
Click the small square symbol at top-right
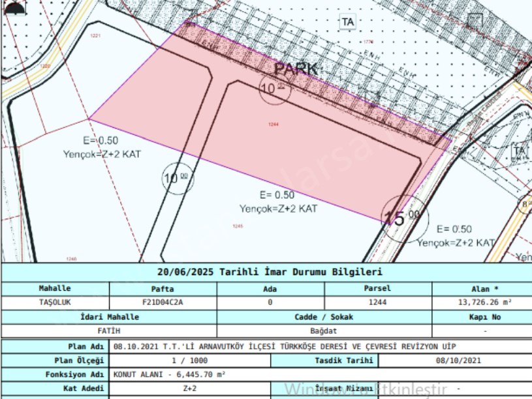pos(475,20)
